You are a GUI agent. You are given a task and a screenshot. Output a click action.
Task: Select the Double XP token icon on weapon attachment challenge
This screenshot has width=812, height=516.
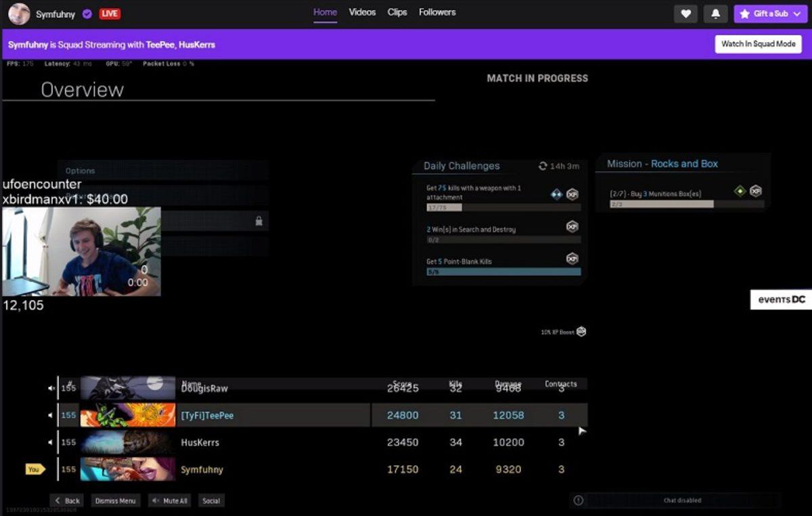tap(556, 194)
